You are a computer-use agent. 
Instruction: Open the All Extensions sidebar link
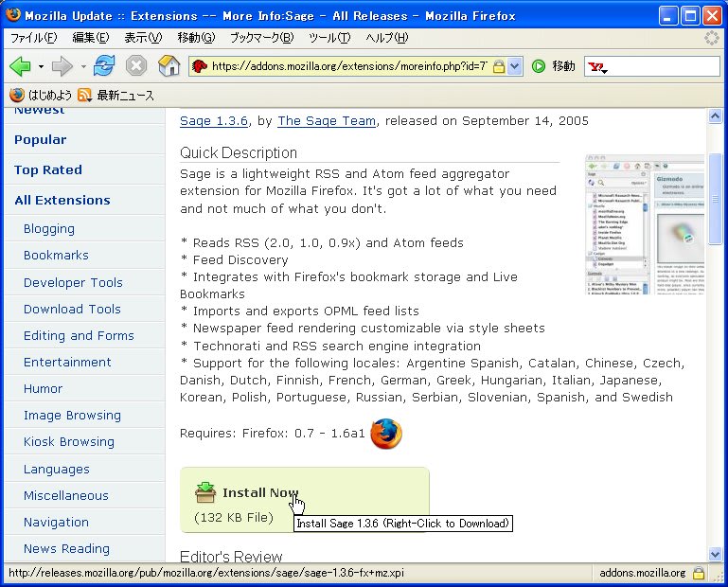(62, 200)
